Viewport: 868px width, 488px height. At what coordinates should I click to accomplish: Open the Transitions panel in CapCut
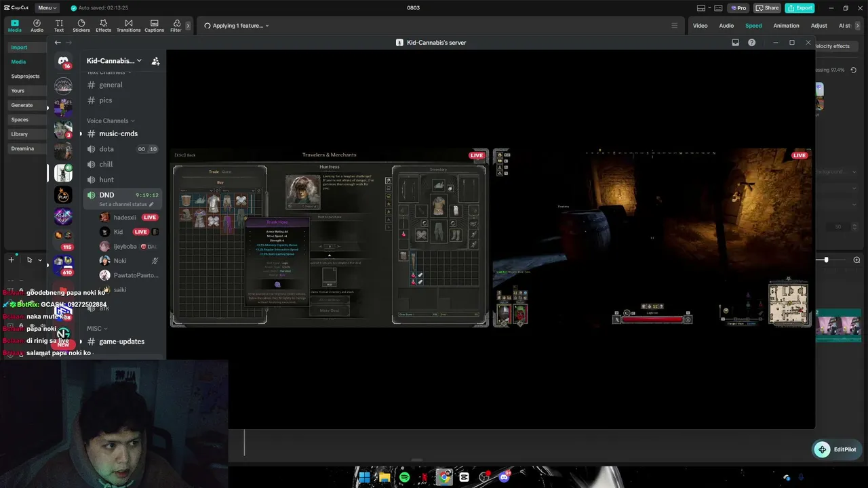tap(128, 26)
